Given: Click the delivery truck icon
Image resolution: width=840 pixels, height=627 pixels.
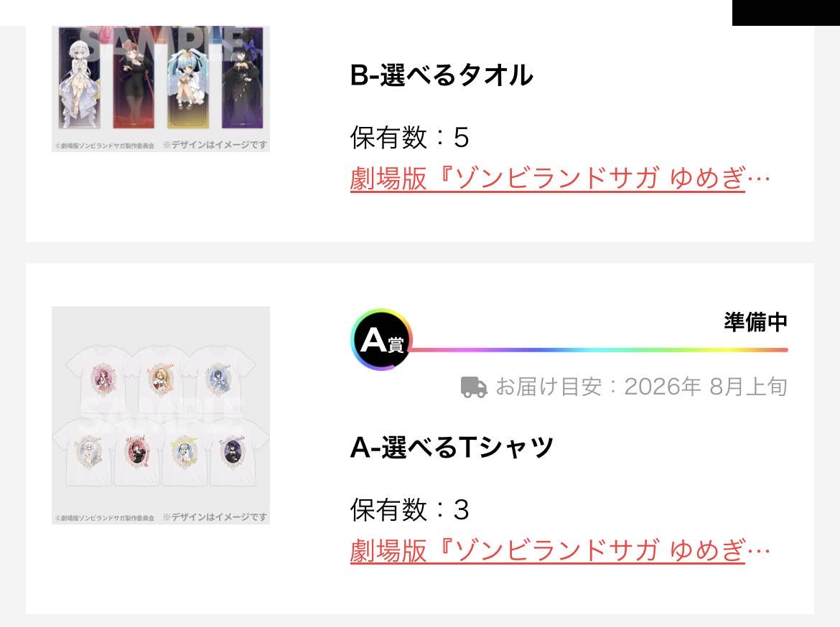Looking at the screenshot, I should pos(474,387).
